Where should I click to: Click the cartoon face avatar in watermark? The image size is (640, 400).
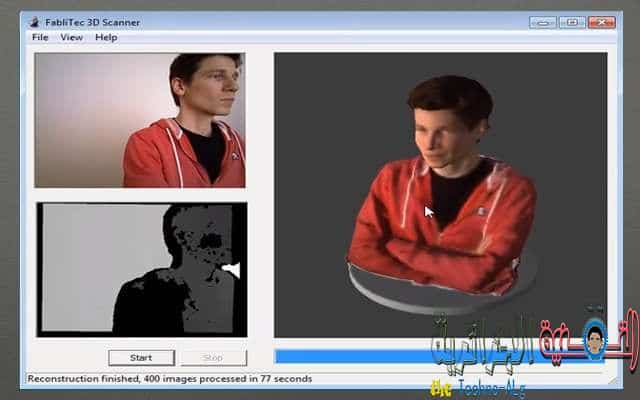[595, 340]
